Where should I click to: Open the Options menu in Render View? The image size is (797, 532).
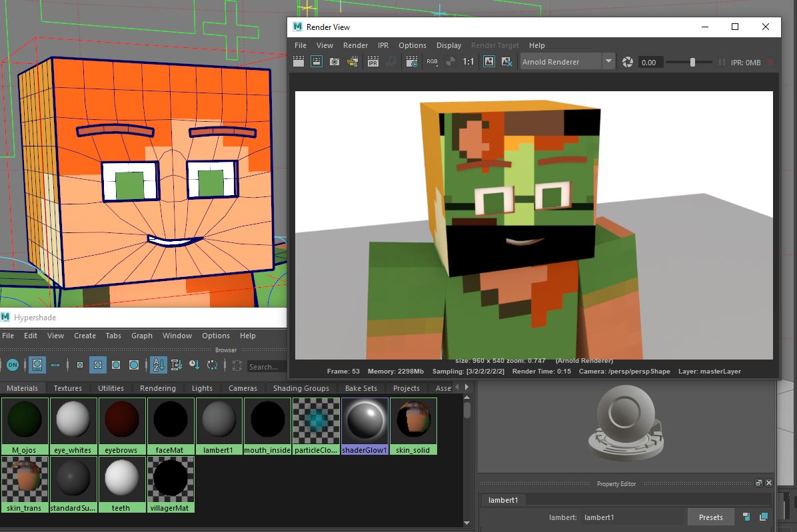point(412,45)
